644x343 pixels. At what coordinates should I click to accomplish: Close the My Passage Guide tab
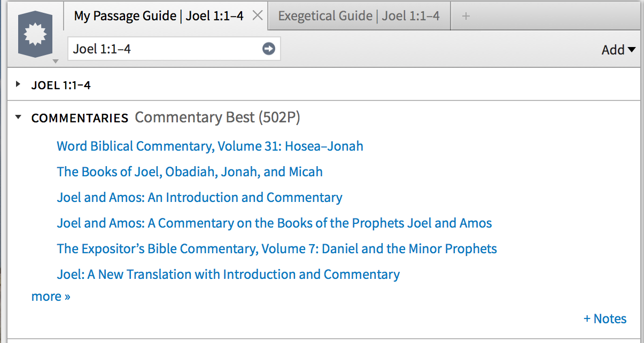(x=257, y=15)
